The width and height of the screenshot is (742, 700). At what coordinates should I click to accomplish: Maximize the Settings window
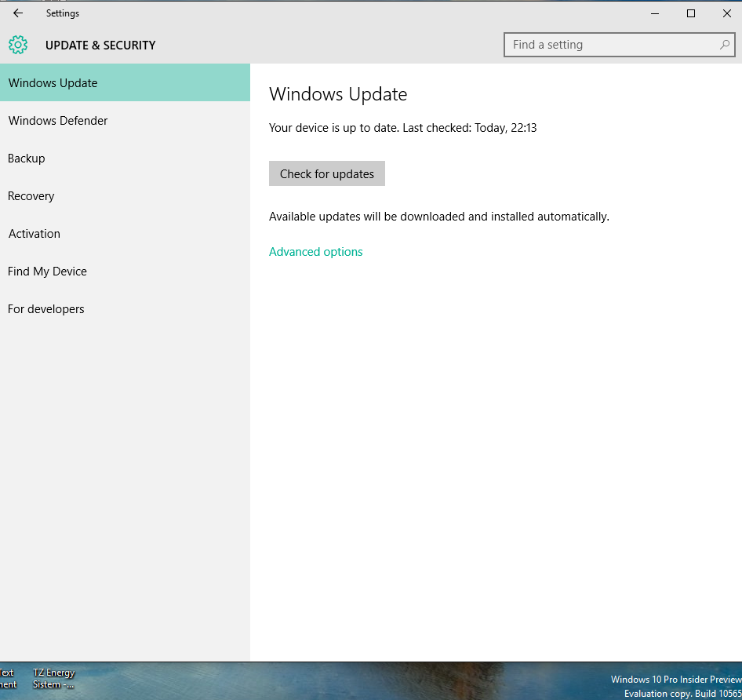pos(691,13)
